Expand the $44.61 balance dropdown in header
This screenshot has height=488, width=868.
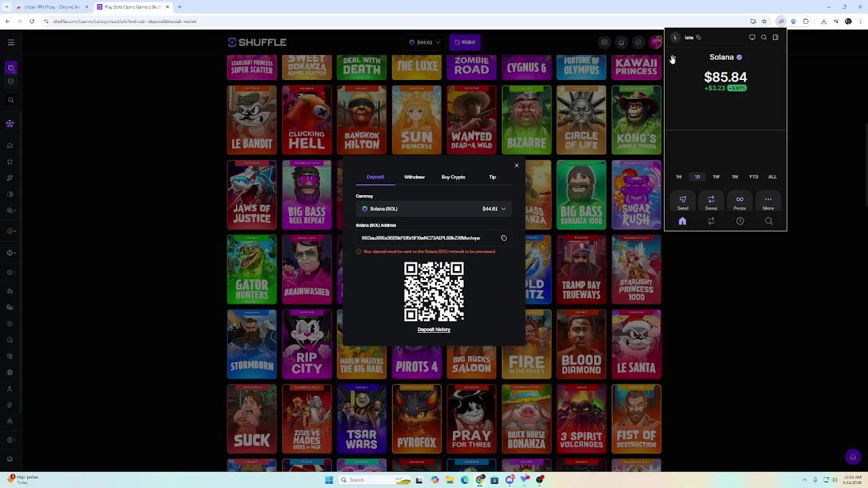[425, 42]
